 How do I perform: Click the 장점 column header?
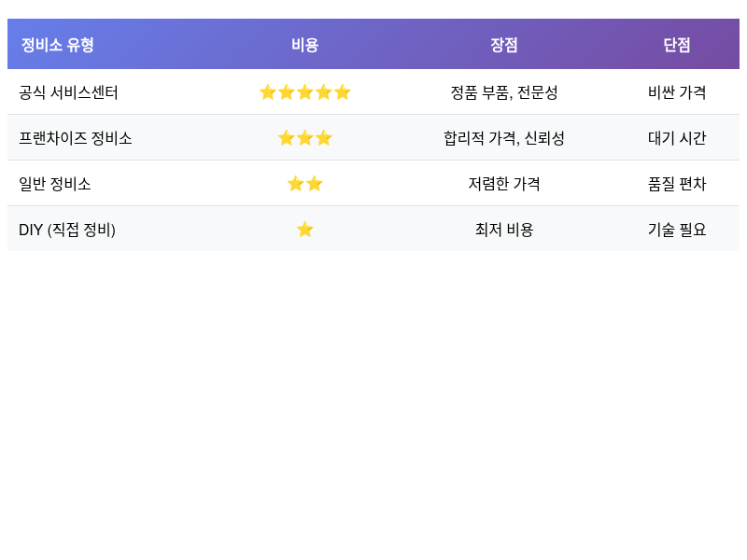pos(504,44)
